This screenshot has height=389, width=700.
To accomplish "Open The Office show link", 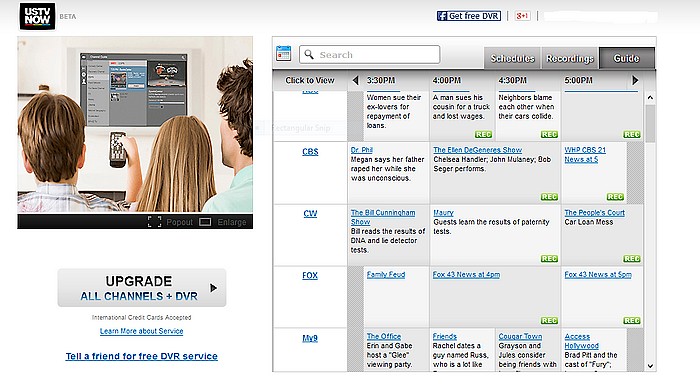I will (384, 336).
